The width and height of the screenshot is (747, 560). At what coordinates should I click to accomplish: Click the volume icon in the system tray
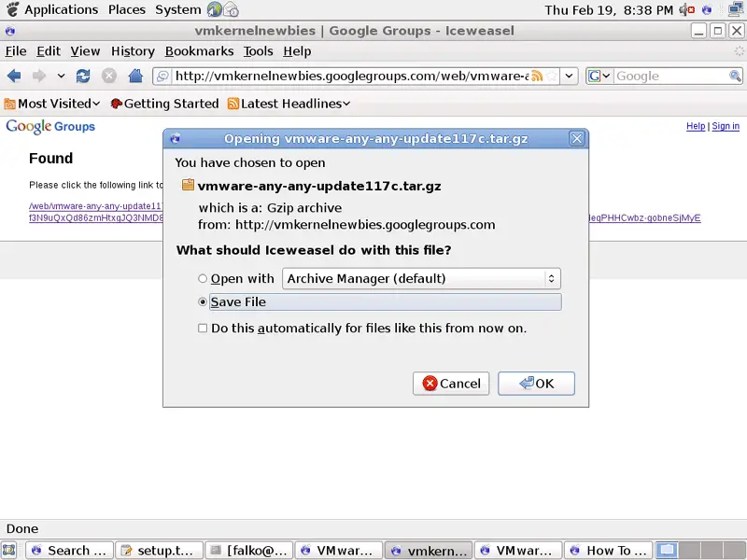click(x=686, y=9)
